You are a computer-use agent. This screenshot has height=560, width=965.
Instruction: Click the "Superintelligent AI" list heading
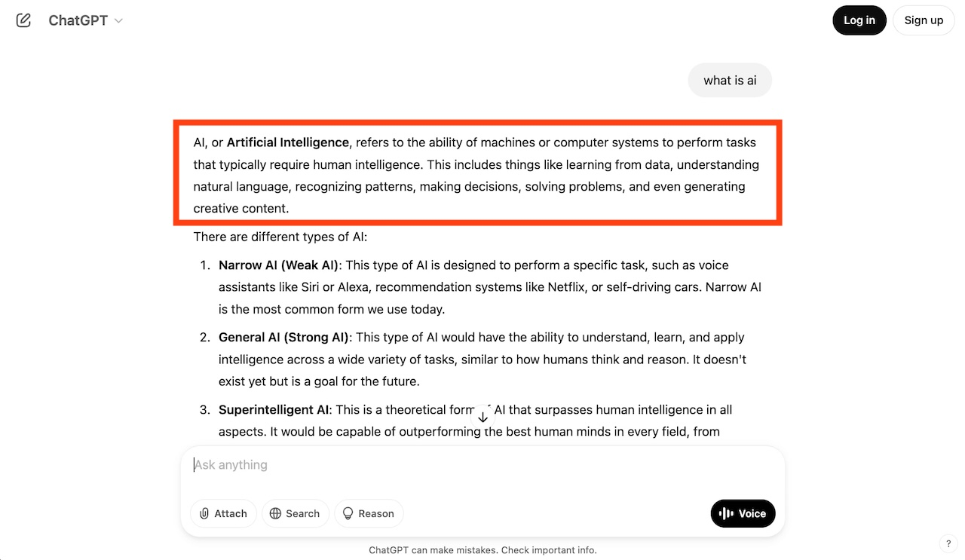coord(274,410)
